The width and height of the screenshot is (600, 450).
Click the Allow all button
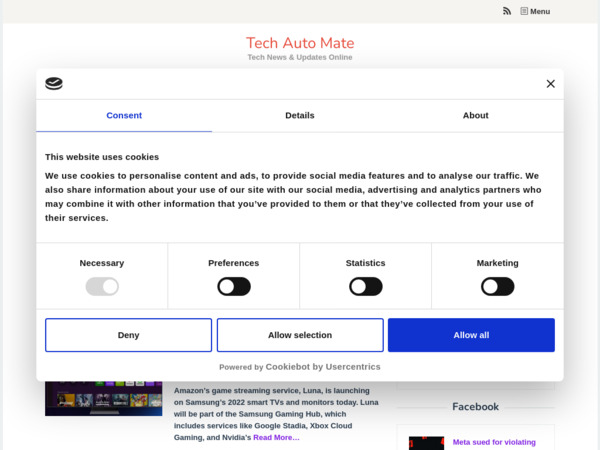pyautogui.click(x=471, y=335)
